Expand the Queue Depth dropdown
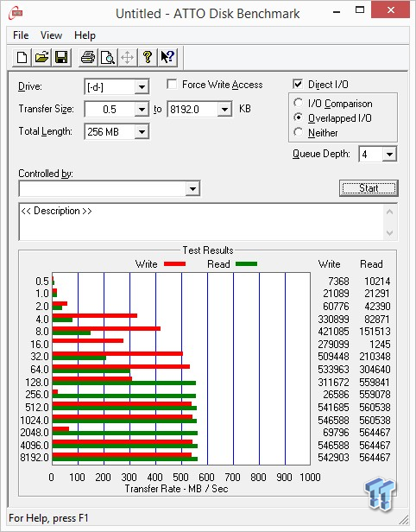The height and width of the screenshot is (532, 416). (x=389, y=155)
